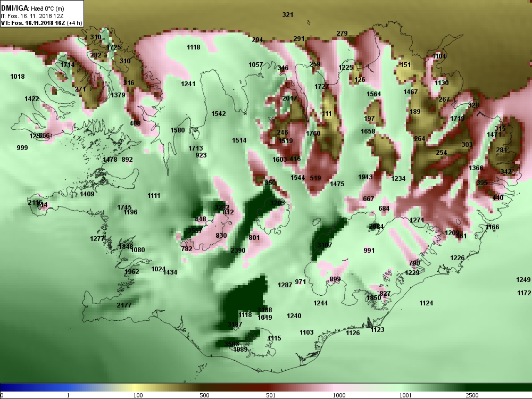Click the map value 1745
The height and width of the screenshot is (399, 532).
point(124,207)
